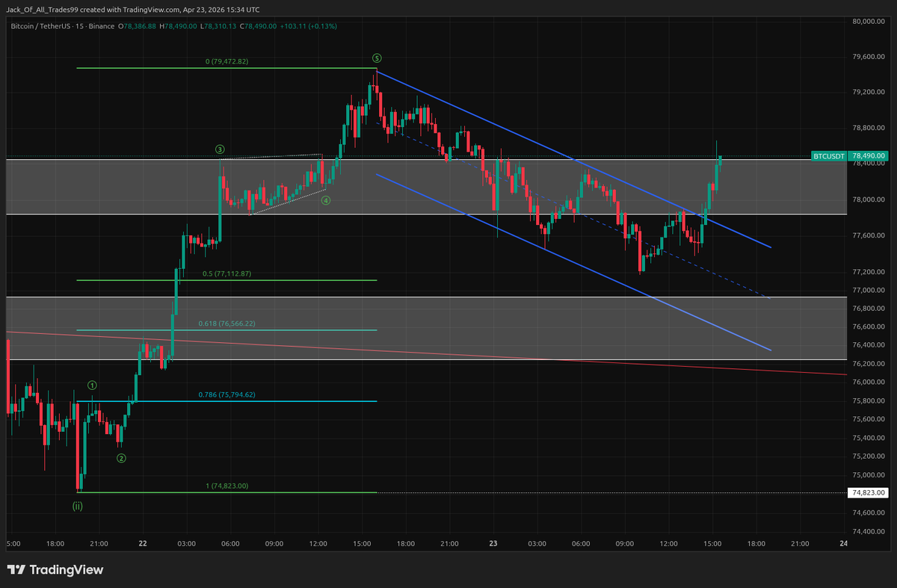The width and height of the screenshot is (897, 588).
Task: Click the Bitcoin / TetherUS symbol title
Action: pyautogui.click(x=63, y=26)
